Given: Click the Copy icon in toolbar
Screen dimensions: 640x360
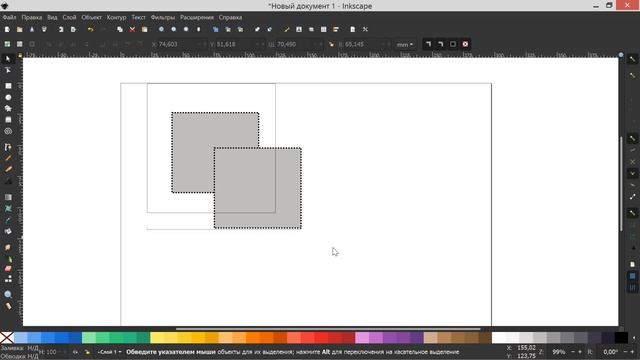Looking at the screenshot, I should pos(120,29).
